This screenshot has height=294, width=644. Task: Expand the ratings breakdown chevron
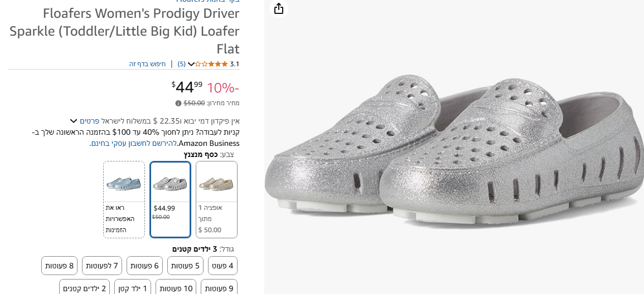(x=191, y=64)
